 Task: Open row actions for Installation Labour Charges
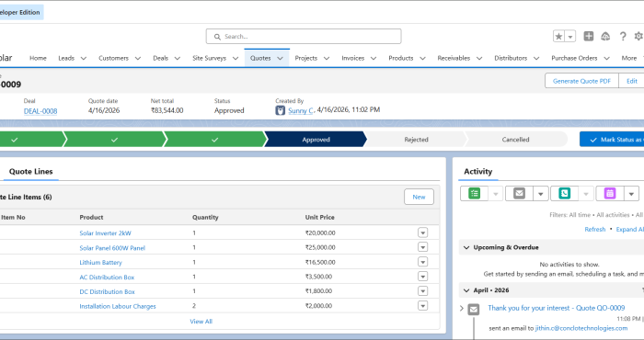[422, 306]
